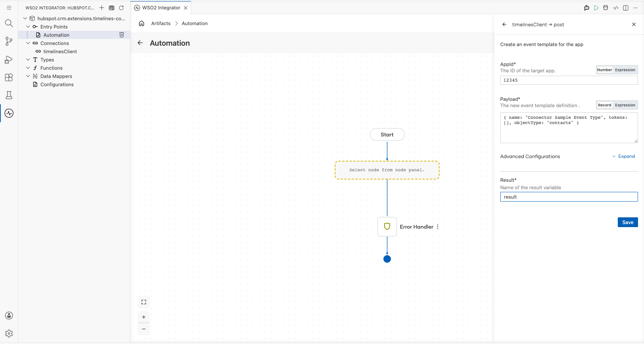
Task: Refresh the project explorer
Action: point(121,7)
